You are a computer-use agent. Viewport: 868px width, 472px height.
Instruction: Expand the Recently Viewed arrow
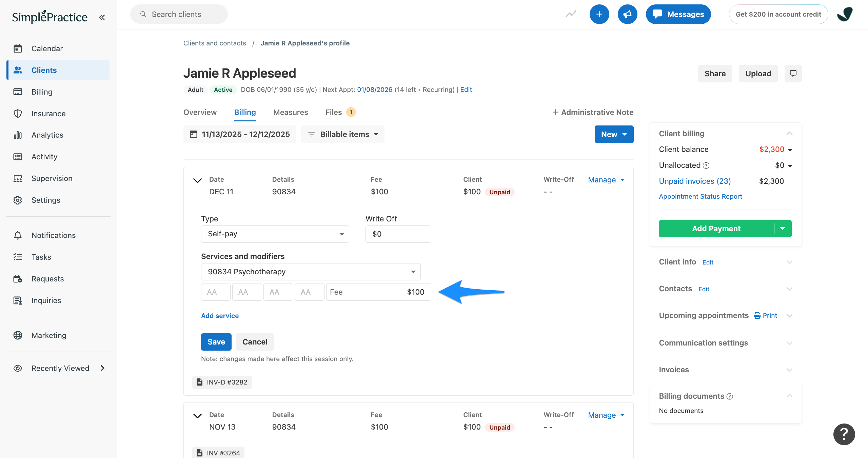102,368
